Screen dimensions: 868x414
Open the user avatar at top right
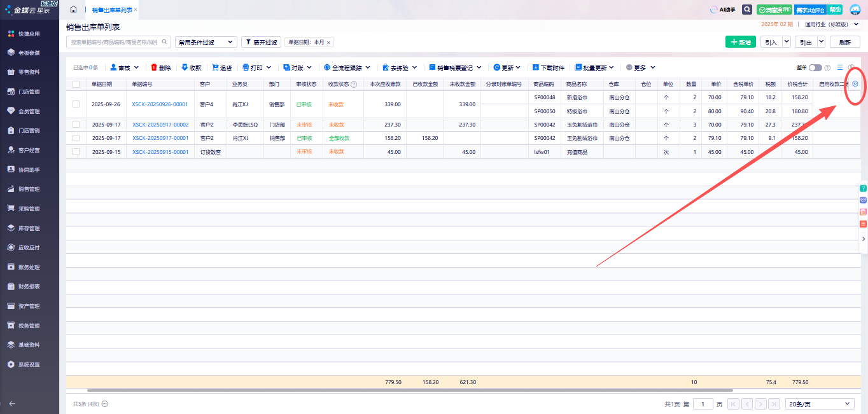[855, 10]
